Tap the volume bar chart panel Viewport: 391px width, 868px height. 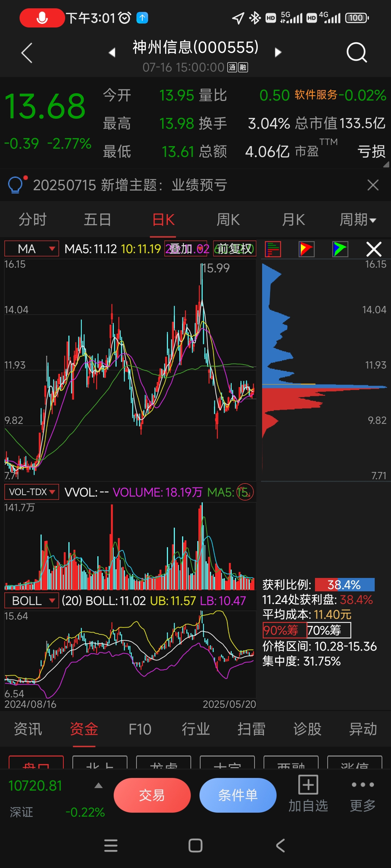coord(130,546)
